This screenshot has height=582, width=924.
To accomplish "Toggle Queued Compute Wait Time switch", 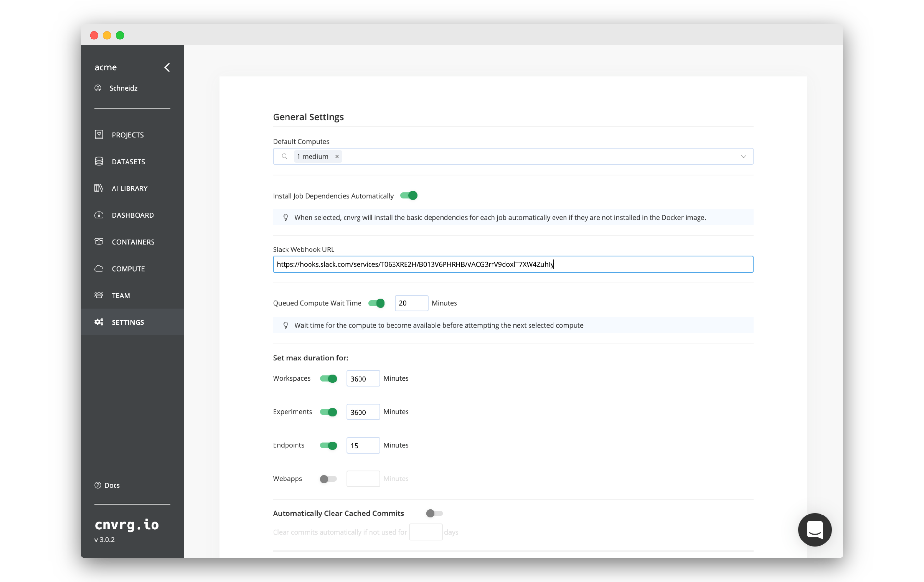I will pyautogui.click(x=376, y=303).
